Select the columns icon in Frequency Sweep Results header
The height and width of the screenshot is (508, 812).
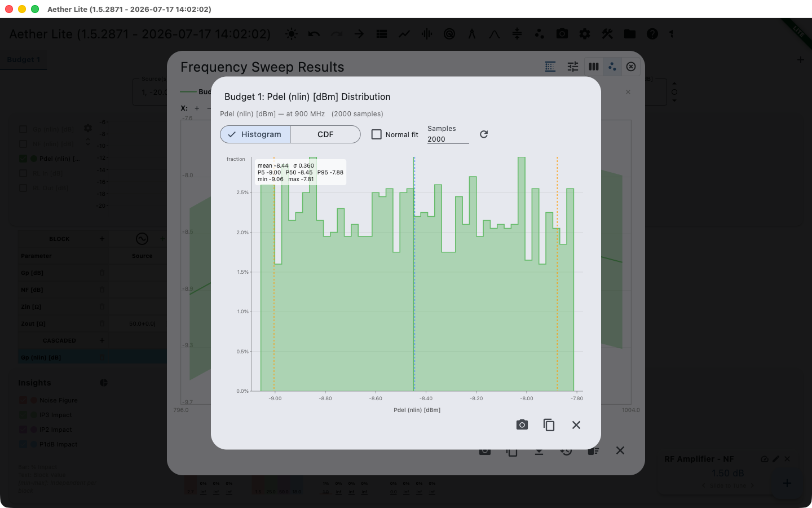tap(594, 67)
